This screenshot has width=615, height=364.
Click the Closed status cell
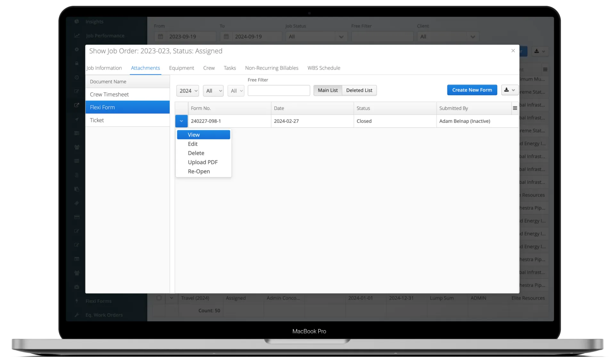tap(395, 121)
